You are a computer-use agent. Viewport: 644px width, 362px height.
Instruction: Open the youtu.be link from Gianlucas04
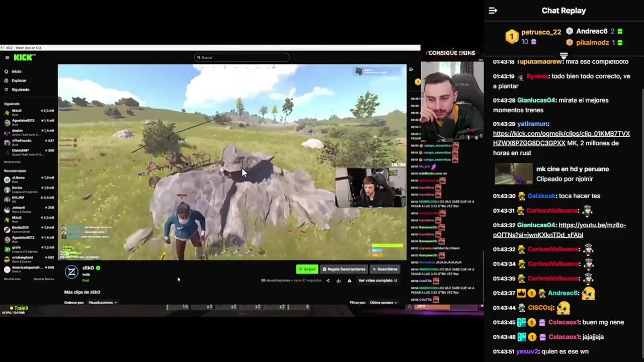559,230
